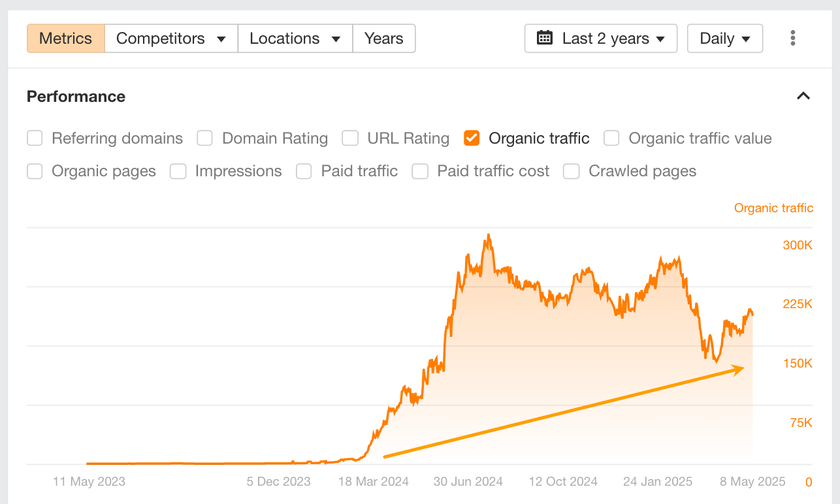The height and width of the screenshot is (504, 840).
Task: Enable Organic traffic value checkbox
Action: coord(611,138)
